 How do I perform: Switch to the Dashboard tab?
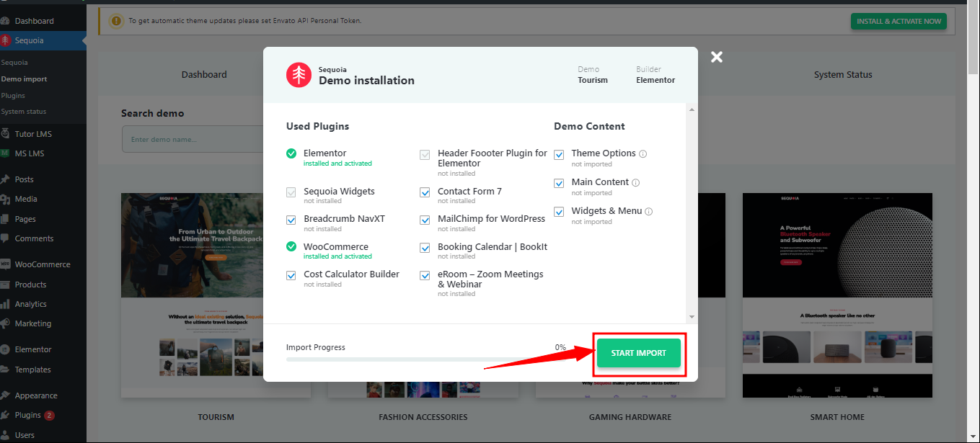[204, 75]
